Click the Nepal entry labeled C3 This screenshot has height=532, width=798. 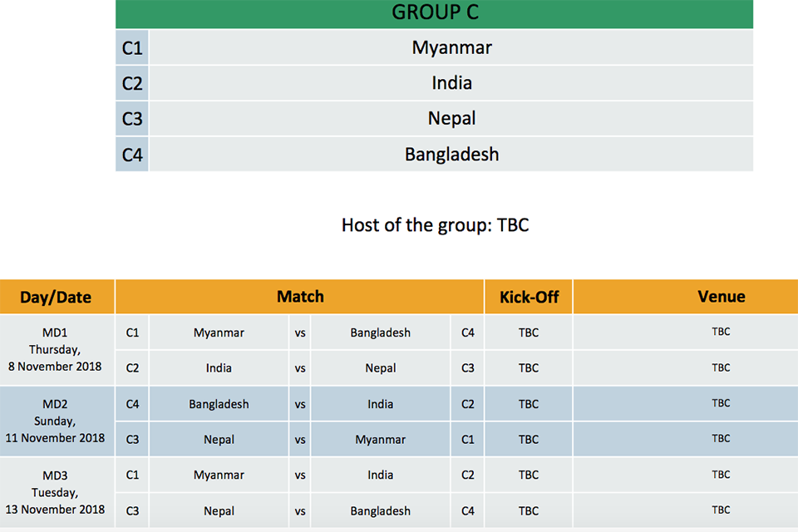[434, 119]
